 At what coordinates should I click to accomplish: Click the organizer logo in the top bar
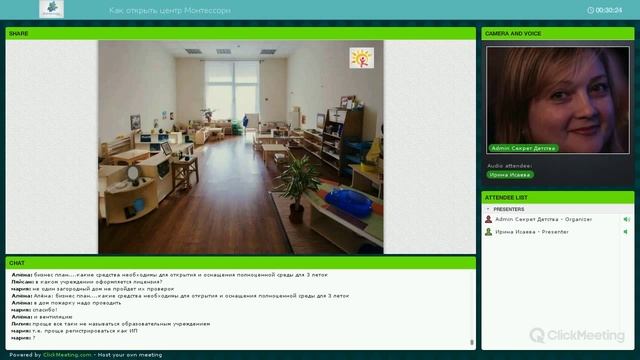(x=51, y=9)
